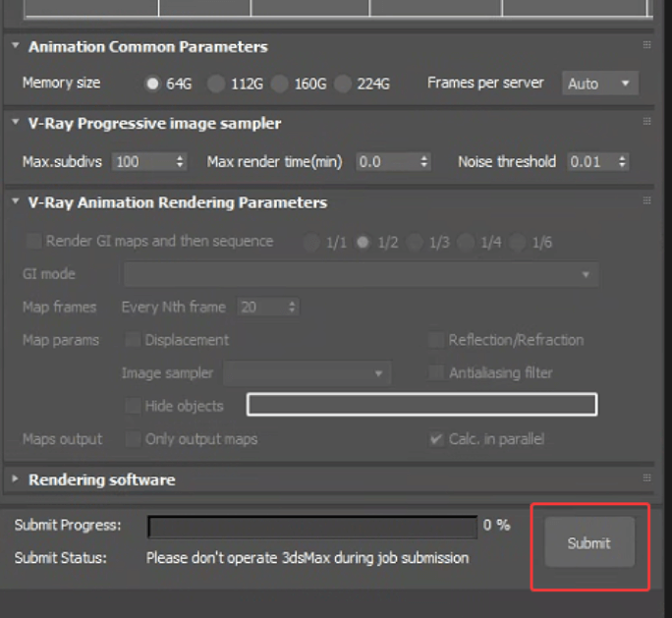The image size is (672, 618).
Task: Enable Render GI maps and then sequence
Action: [33, 242]
